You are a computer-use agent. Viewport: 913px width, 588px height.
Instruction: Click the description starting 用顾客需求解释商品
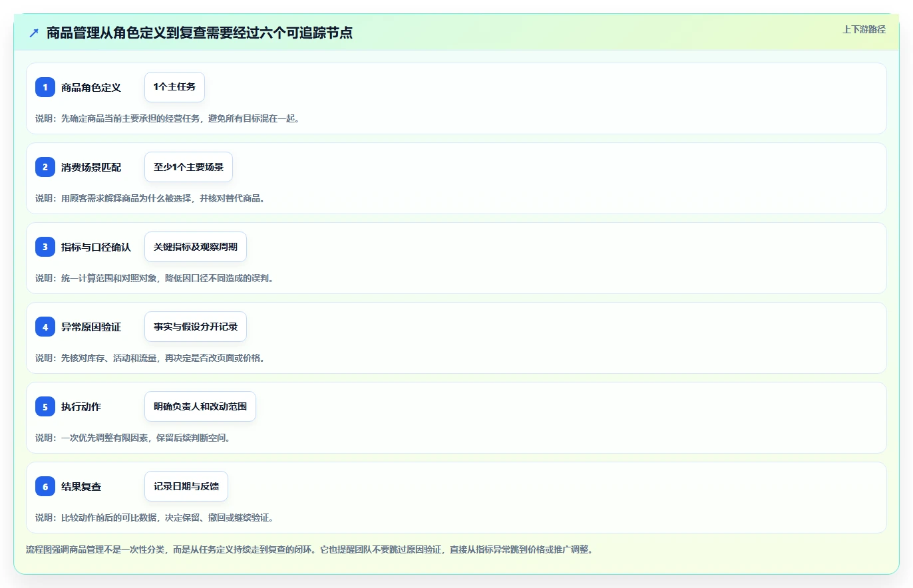(x=150, y=198)
